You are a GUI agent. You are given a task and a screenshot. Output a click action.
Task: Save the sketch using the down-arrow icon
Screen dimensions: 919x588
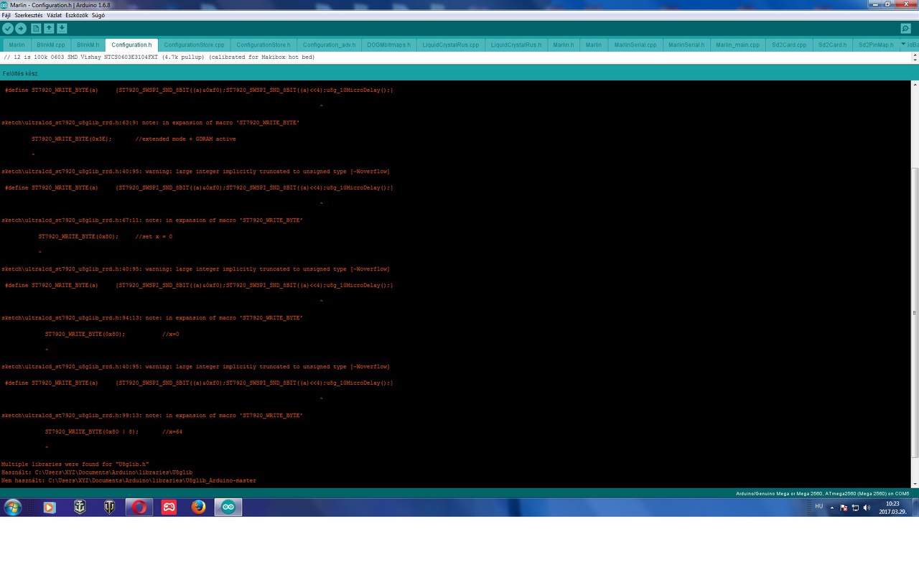[62, 29]
